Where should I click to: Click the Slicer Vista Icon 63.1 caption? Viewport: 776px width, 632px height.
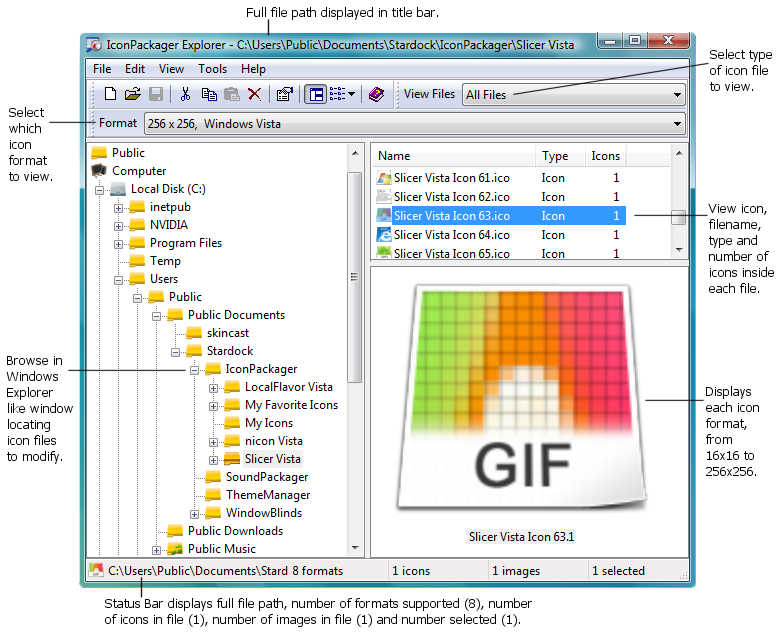tap(521, 537)
